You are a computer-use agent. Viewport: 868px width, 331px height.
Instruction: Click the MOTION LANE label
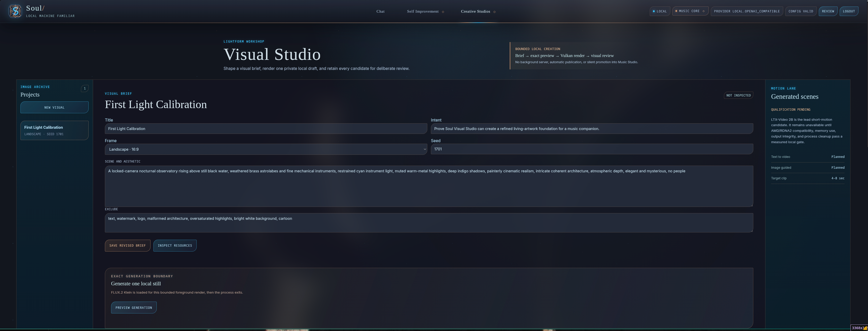pos(783,88)
